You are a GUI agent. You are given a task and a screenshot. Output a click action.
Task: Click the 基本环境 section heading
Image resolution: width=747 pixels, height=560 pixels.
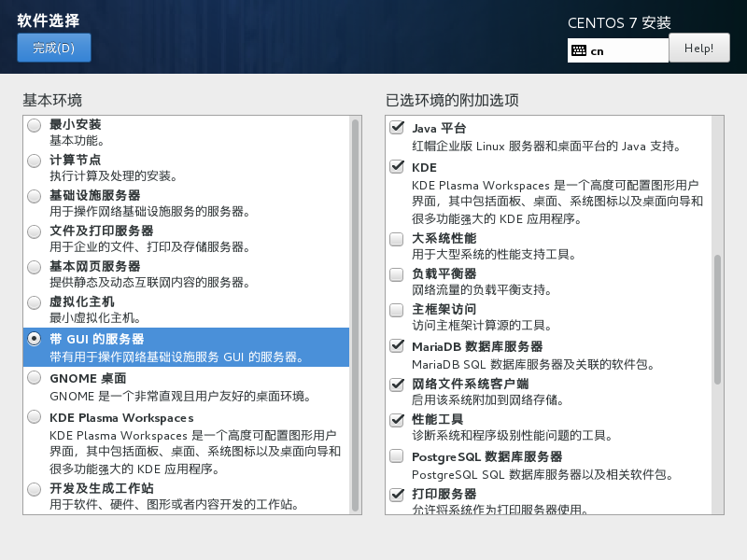(52, 100)
